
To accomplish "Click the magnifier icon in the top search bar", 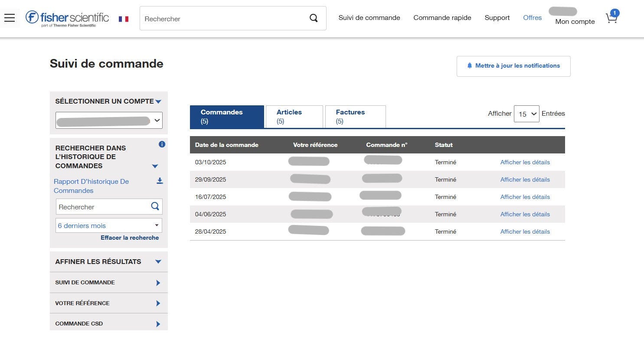I will click(314, 18).
